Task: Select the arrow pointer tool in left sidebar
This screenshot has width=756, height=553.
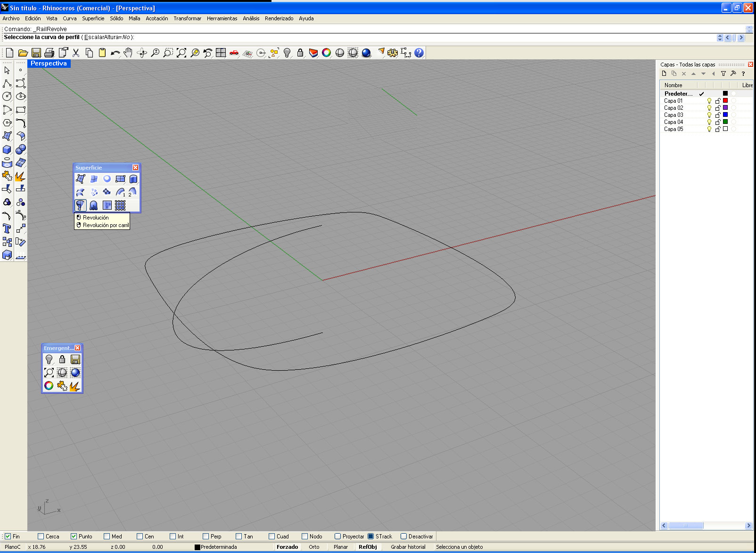Action: (x=7, y=70)
